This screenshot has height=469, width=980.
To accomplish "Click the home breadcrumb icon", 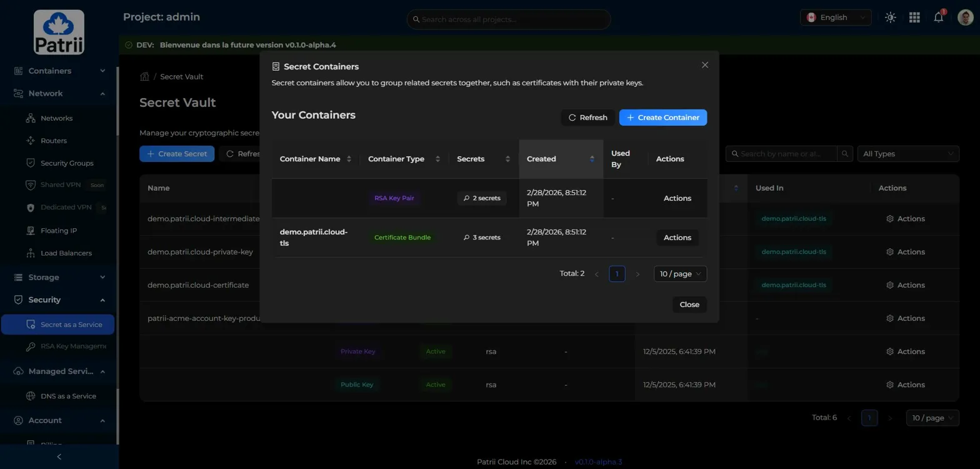I will point(144,76).
